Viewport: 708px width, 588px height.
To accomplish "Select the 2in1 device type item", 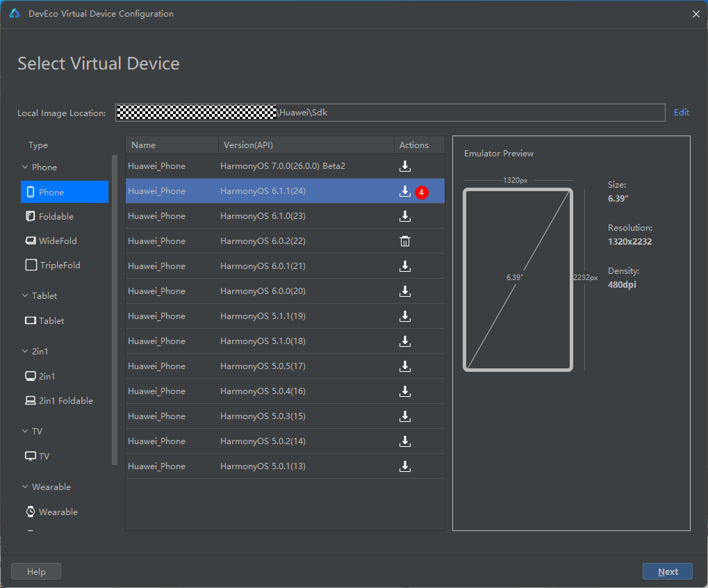I will point(65,376).
